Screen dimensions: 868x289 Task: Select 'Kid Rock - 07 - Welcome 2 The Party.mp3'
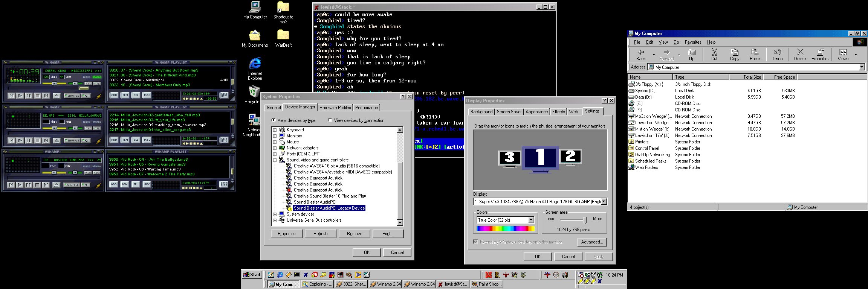coord(152,174)
